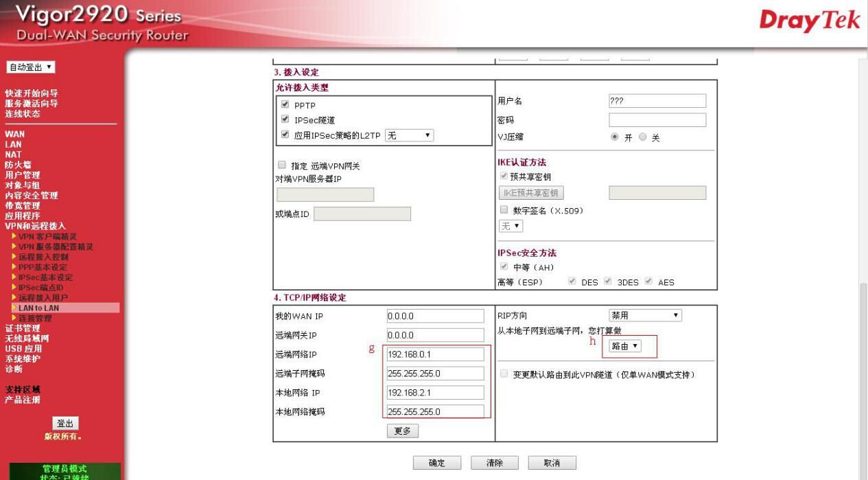Open the LAN menu
The image size is (868, 480).
(x=13, y=144)
